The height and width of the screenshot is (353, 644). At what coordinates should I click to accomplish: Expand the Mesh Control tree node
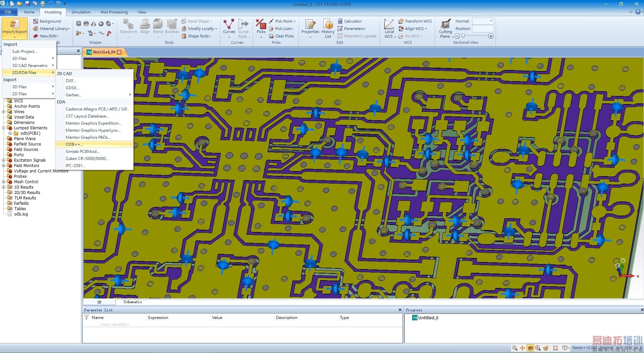pos(4,182)
